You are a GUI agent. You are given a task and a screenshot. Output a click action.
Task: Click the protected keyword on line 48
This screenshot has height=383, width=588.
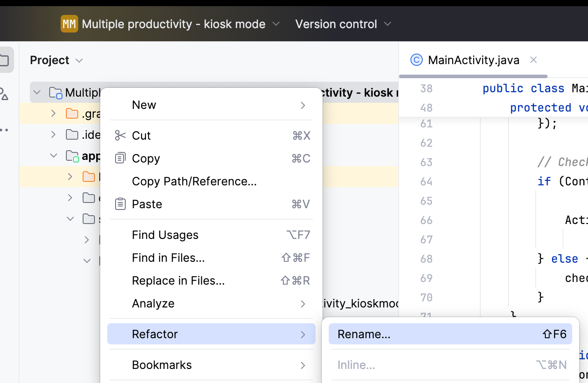tap(541, 108)
